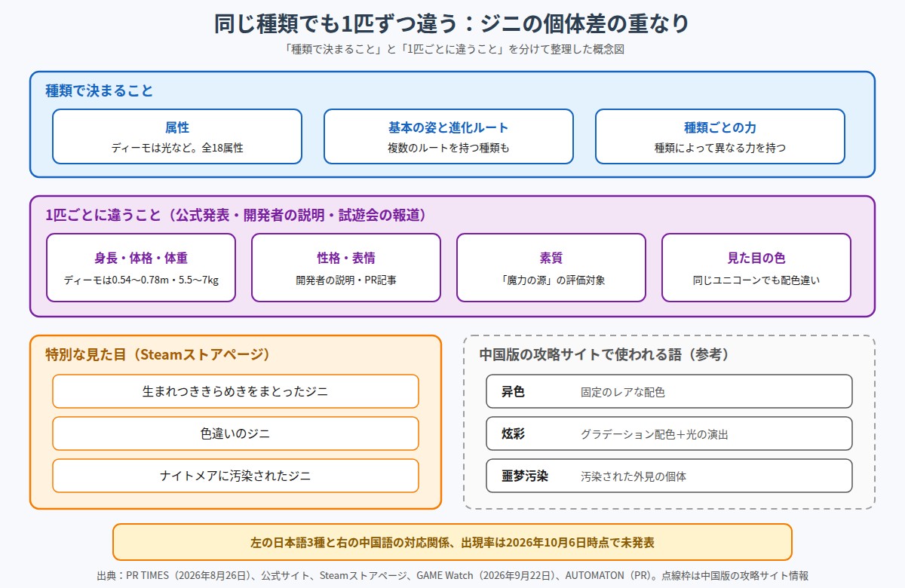Select the row ナイトメアに汚染されたジニ
The height and width of the screenshot is (588, 905).
pos(235,476)
